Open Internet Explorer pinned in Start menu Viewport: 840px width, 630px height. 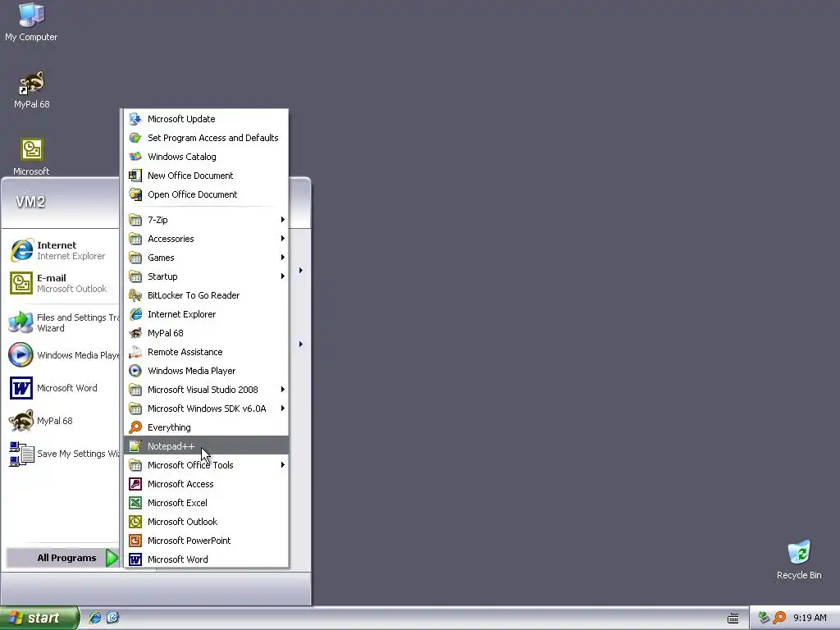(x=62, y=250)
